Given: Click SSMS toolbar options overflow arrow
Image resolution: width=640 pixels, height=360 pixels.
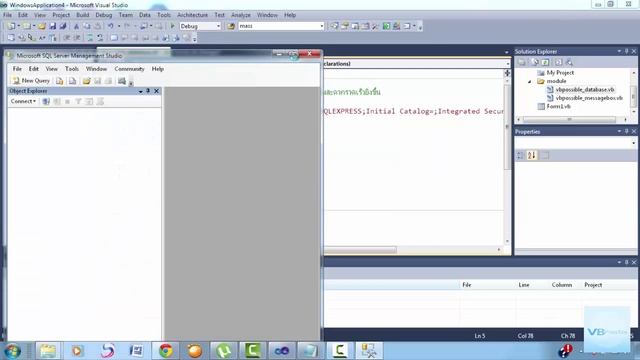Looking at the screenshot, I should pyautogui.click(x=131, y=83).
